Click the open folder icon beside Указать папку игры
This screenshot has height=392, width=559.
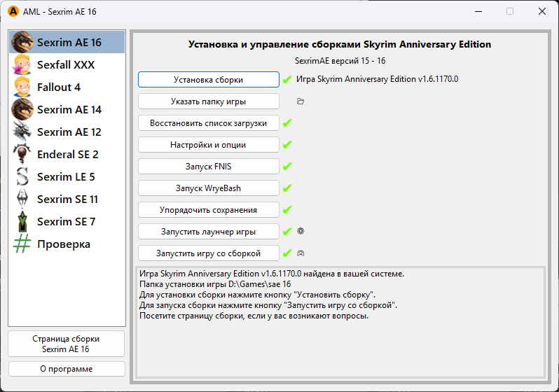[301, 101]
